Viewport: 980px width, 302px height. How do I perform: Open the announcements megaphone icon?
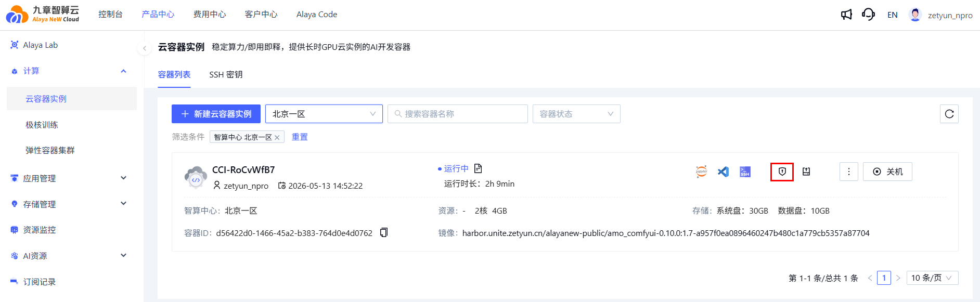pyautogui.click(x=846, y=15)
